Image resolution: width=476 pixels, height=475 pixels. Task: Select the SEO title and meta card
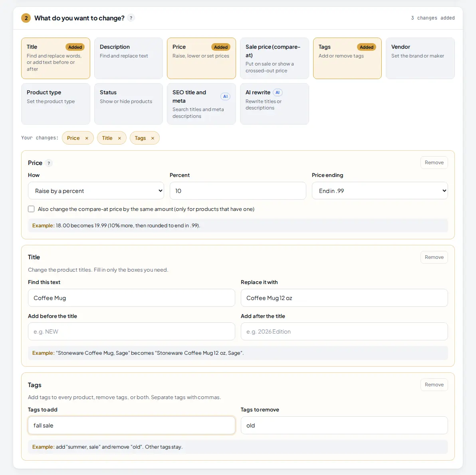pyautogui.click(x=201, y=104)
